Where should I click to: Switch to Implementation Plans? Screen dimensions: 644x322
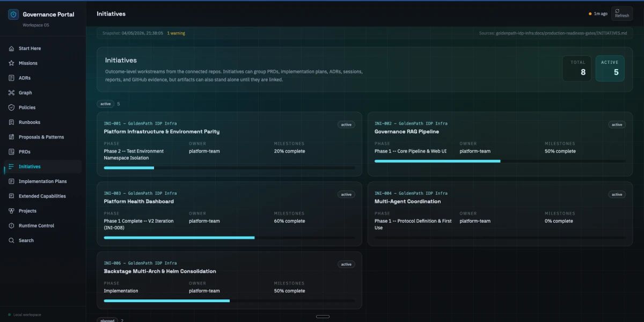point(43,181)
